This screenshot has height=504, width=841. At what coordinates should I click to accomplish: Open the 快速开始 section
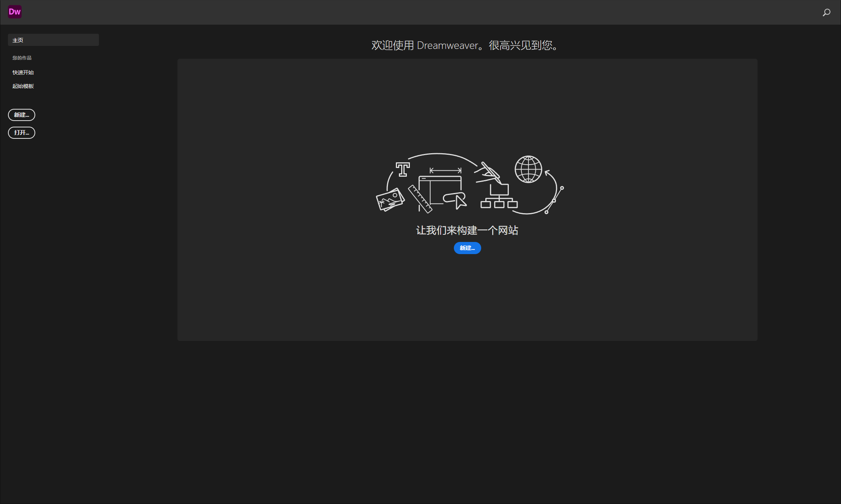click(23, 72)
